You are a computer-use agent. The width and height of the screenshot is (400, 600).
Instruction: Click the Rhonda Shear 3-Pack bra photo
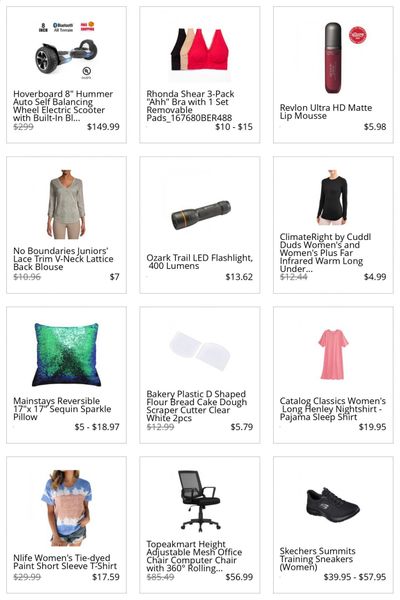pyautogui.click(x=199, y=52)
